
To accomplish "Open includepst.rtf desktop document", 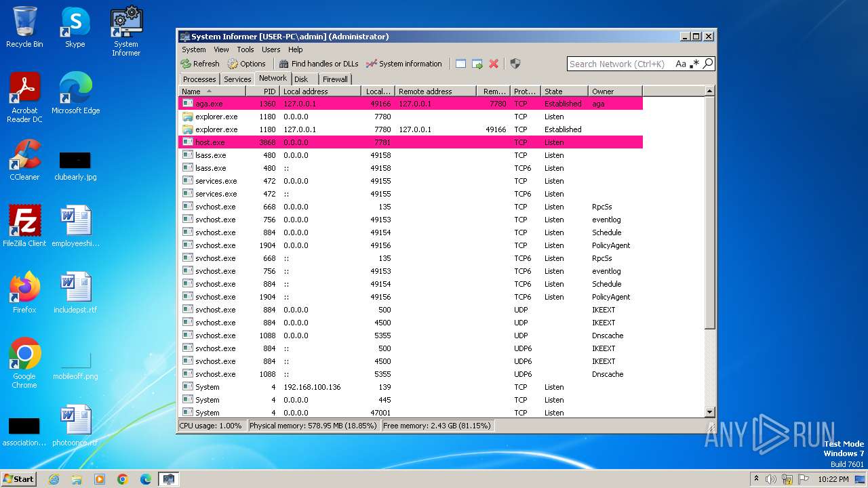I will [75, 293].
